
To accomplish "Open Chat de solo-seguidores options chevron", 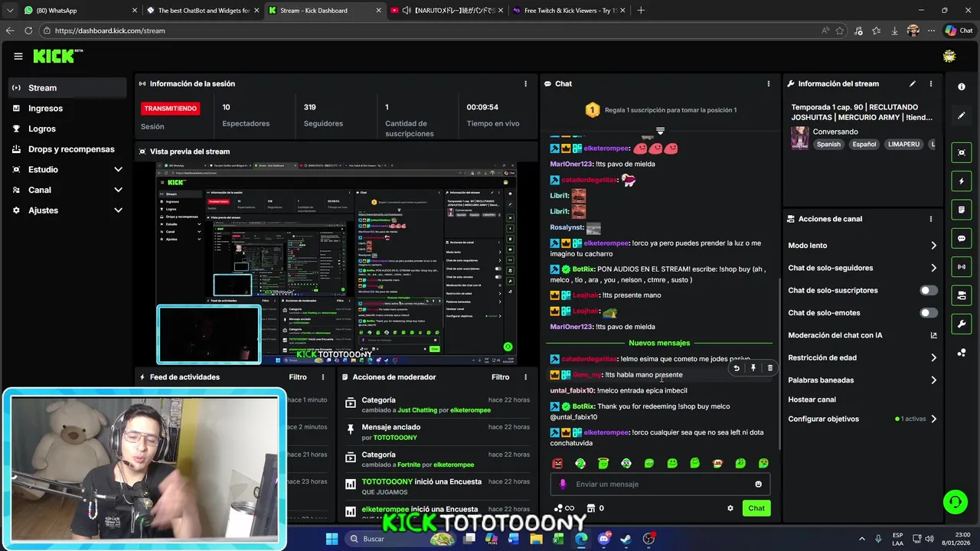I will point(933,268).
